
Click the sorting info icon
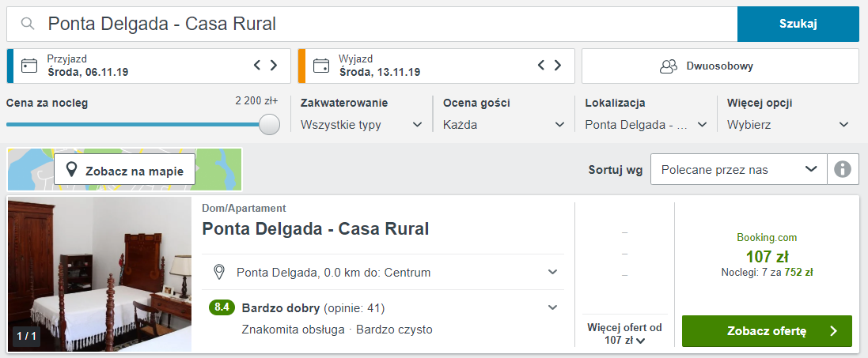click(x=843, y=169)
